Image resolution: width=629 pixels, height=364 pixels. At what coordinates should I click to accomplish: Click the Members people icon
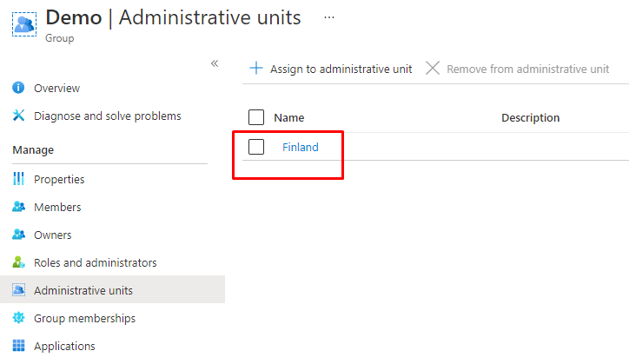click(x=19, y=208)
